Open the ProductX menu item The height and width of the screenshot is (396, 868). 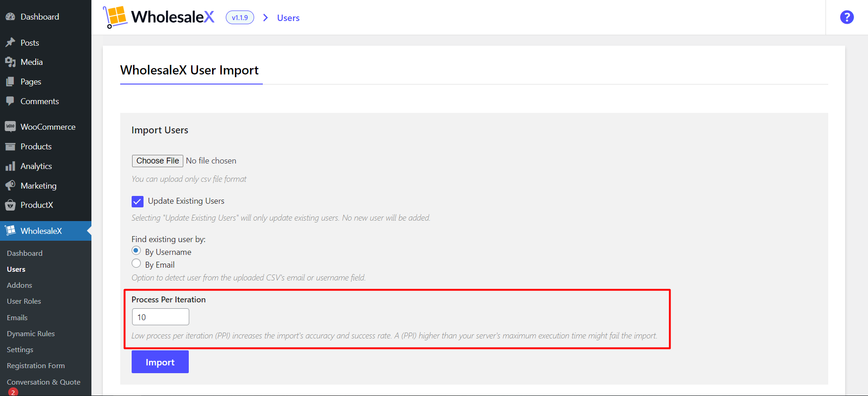tap(46, 205)
